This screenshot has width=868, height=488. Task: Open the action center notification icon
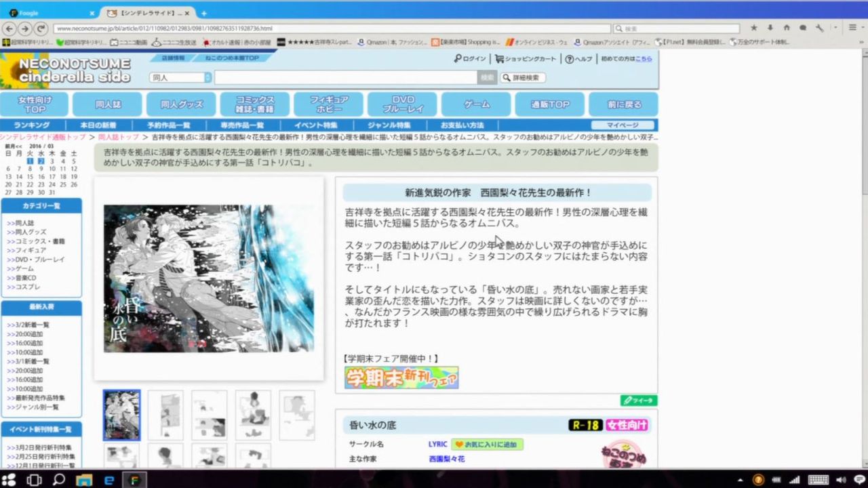pos(859,480)
